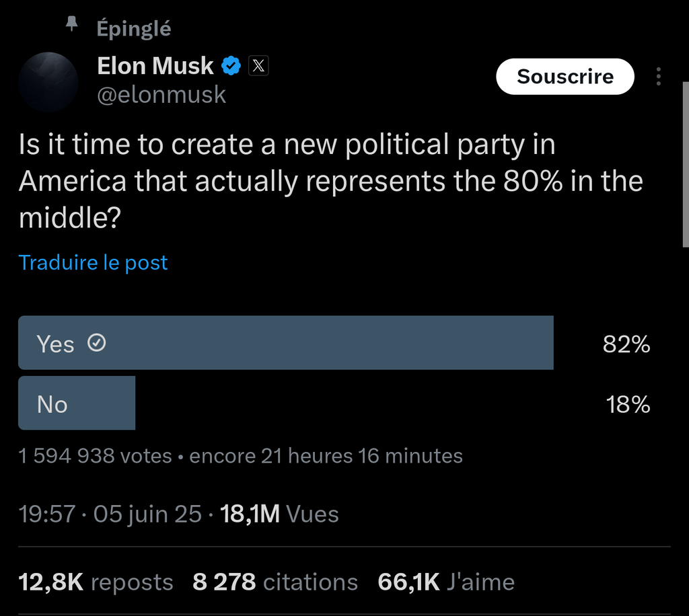Viewport: 689px width, 616px height.
Task: Select the Yes poll option bar
Action: tap(286, 343)
